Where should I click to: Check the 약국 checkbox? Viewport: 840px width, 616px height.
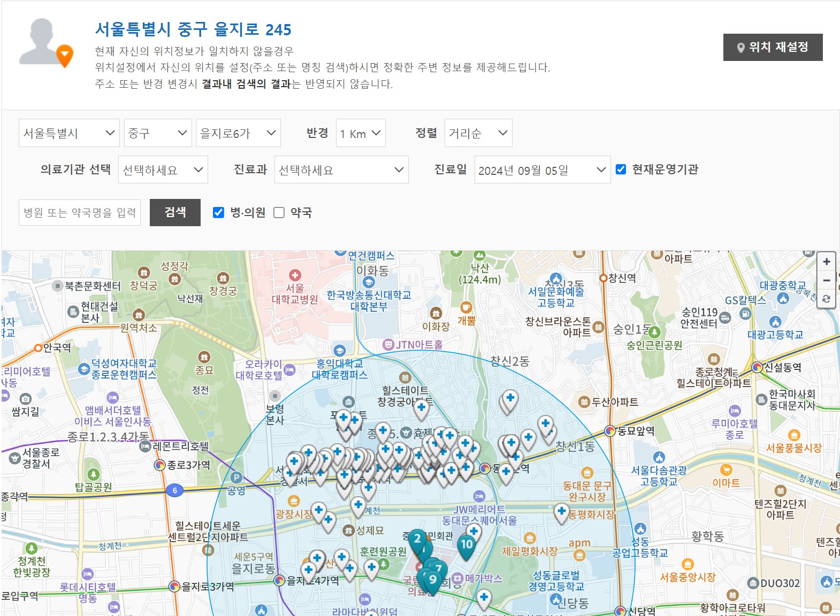[279, 212]
